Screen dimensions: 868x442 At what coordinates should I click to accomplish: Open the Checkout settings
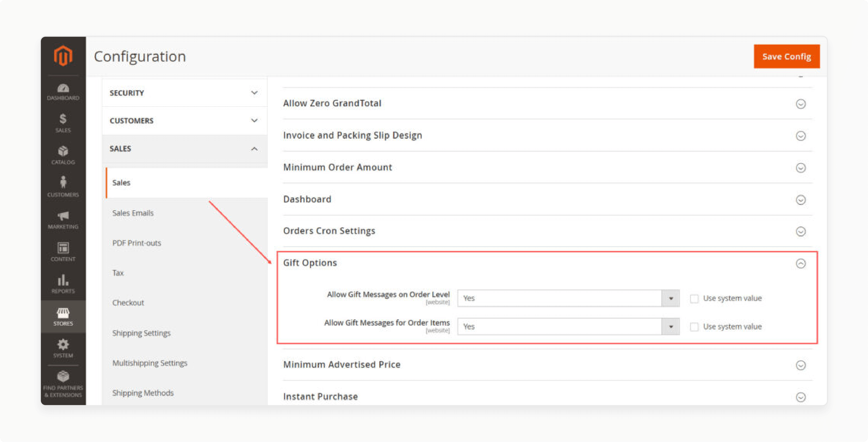[128, 303]
